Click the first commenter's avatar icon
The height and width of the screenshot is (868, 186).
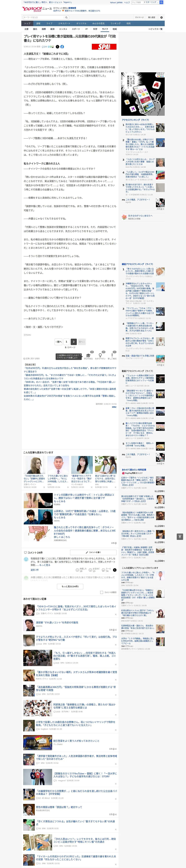26,559
